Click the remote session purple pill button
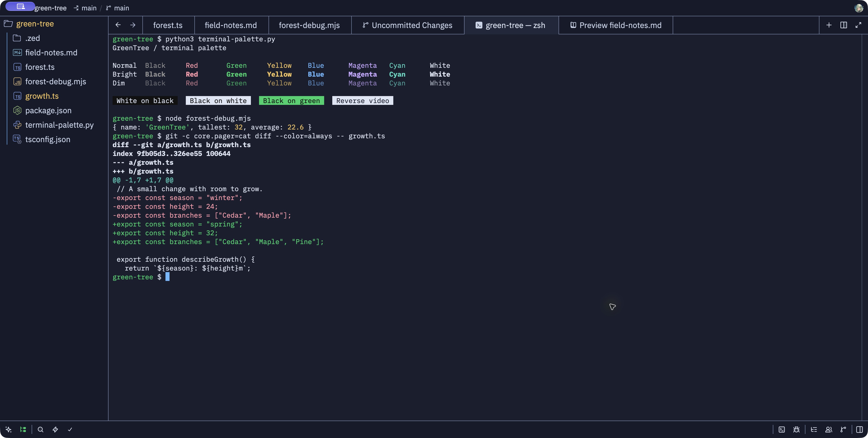868x438 pixels. pyautogui.click(x=20, y=6)
